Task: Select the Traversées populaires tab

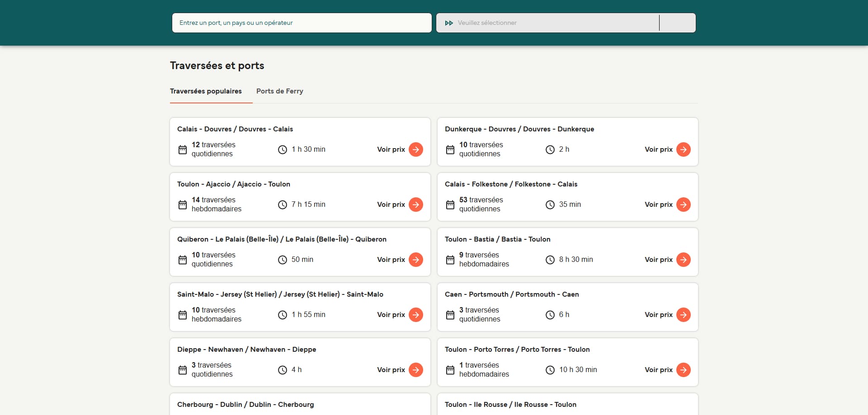Action: [206, 91]
